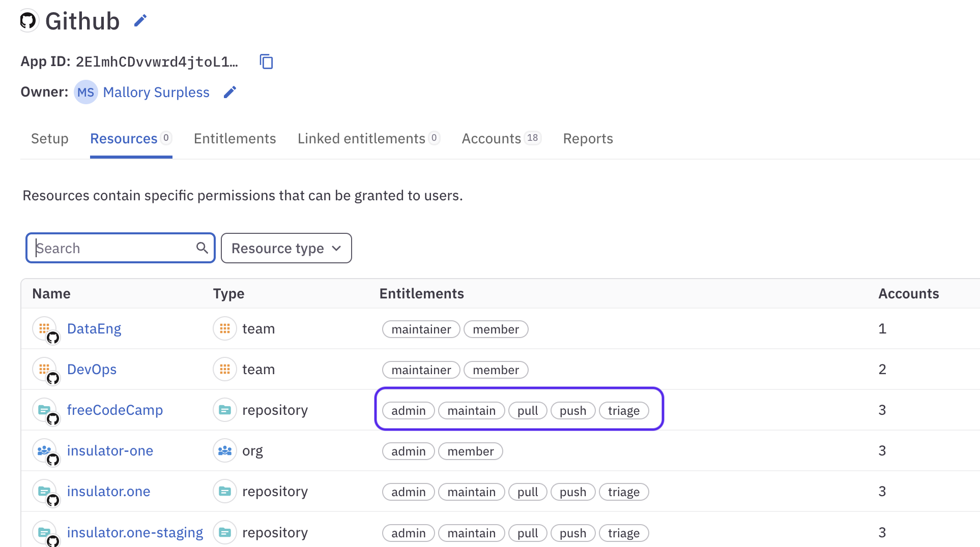Click the search magnifying glass icon
Viewport: 980px width, 547px height.
click(202, 248)
